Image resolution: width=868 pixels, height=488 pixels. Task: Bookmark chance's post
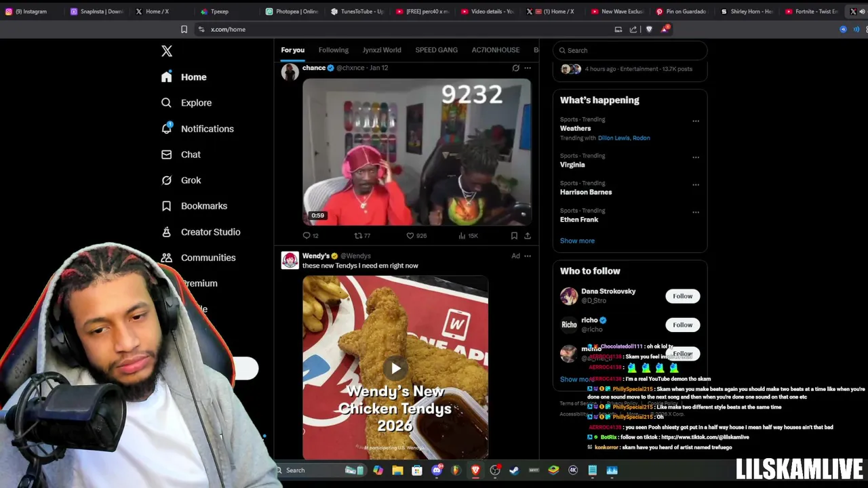coord(514,236)
